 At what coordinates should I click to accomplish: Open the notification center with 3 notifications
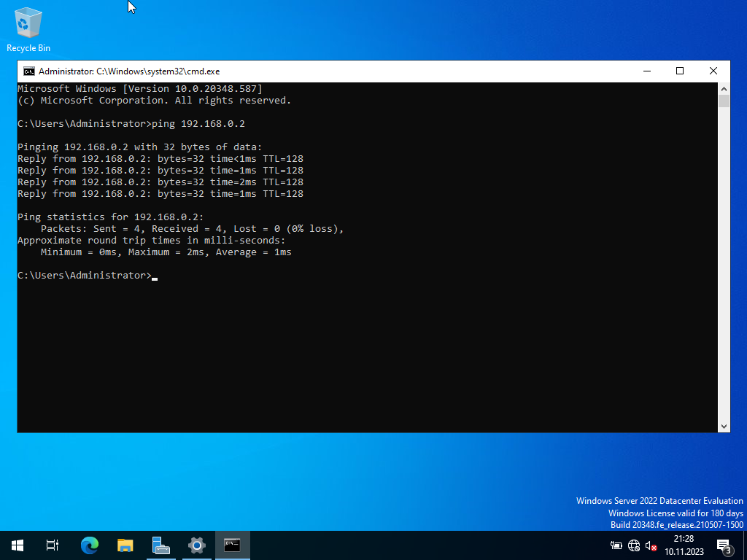tap(724, 546)
